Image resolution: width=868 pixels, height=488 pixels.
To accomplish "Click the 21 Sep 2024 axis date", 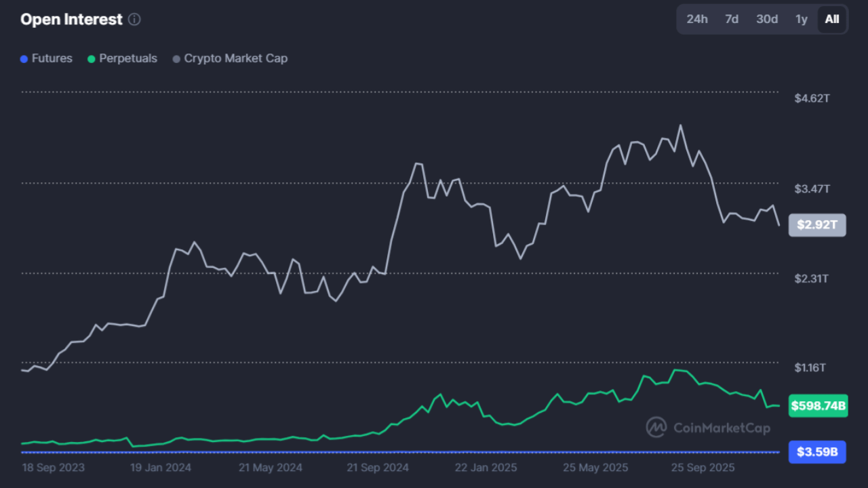I will click(377, 468).
